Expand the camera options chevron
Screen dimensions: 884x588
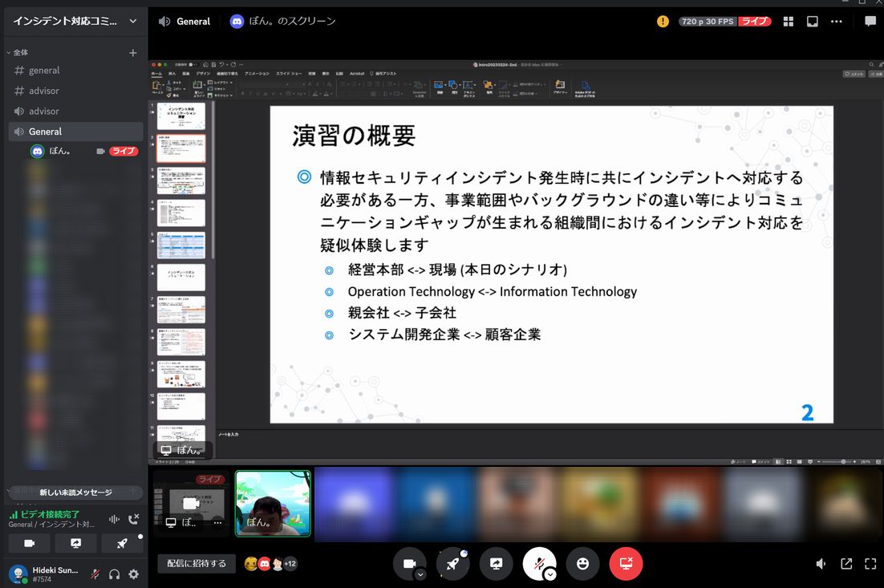click(x=420, y=574)
